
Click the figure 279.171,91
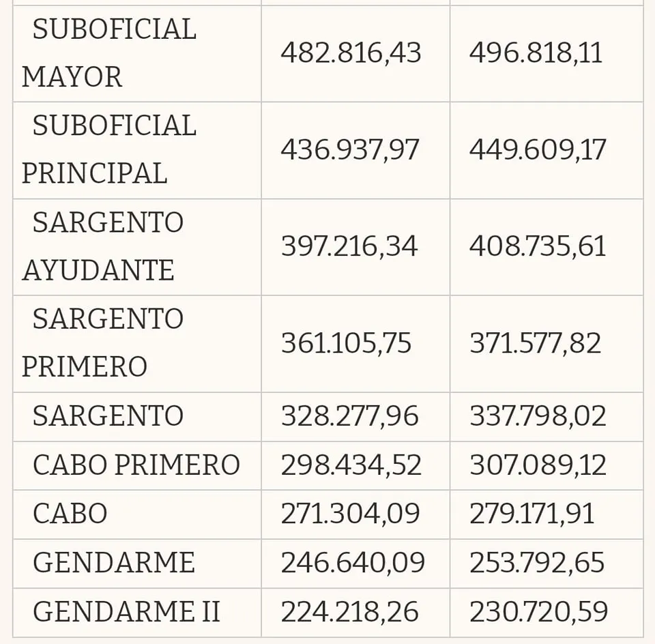(532, 514)
